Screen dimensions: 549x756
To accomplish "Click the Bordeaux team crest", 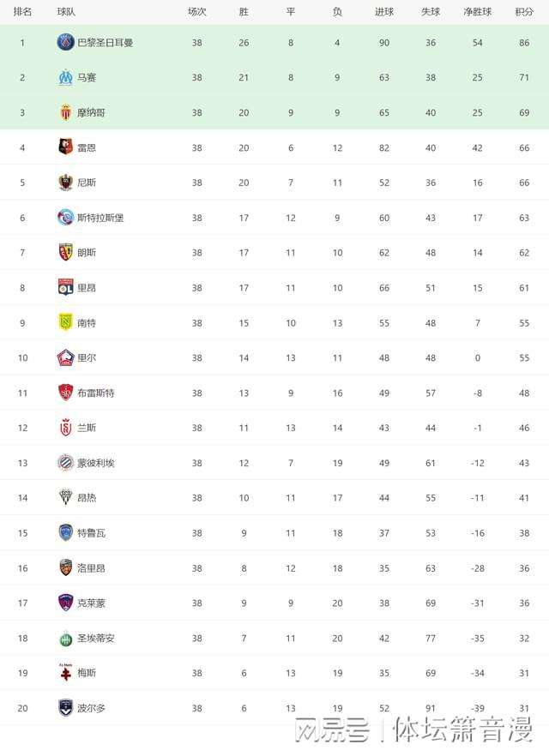I will click(x=65, y=708).
